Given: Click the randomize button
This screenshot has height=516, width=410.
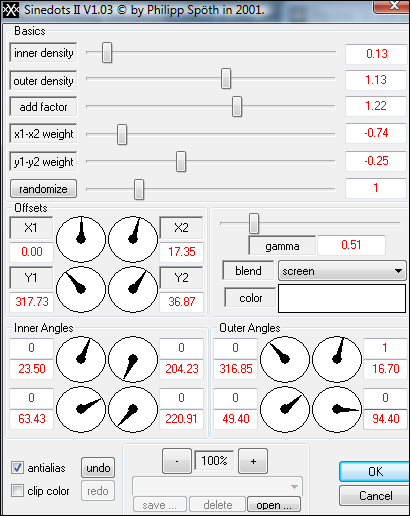Looking at the screenshot, I should point(43,189).
